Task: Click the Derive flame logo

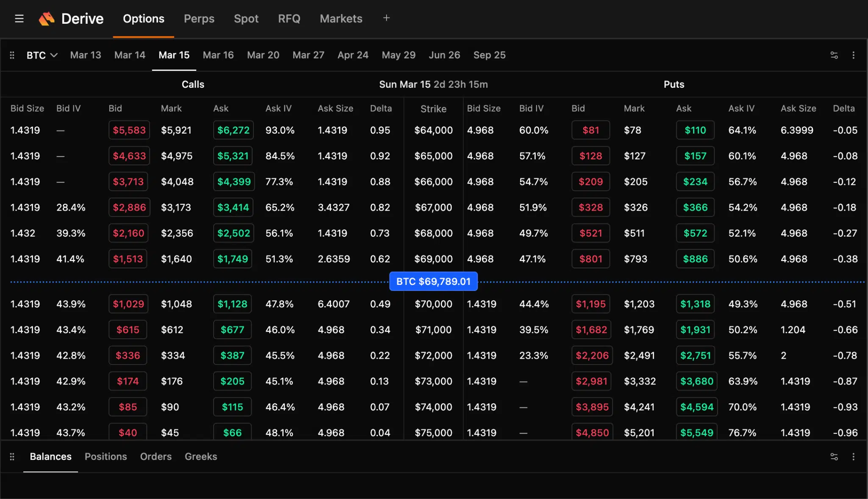Action: pyautogui.click(x=47, y=19)
